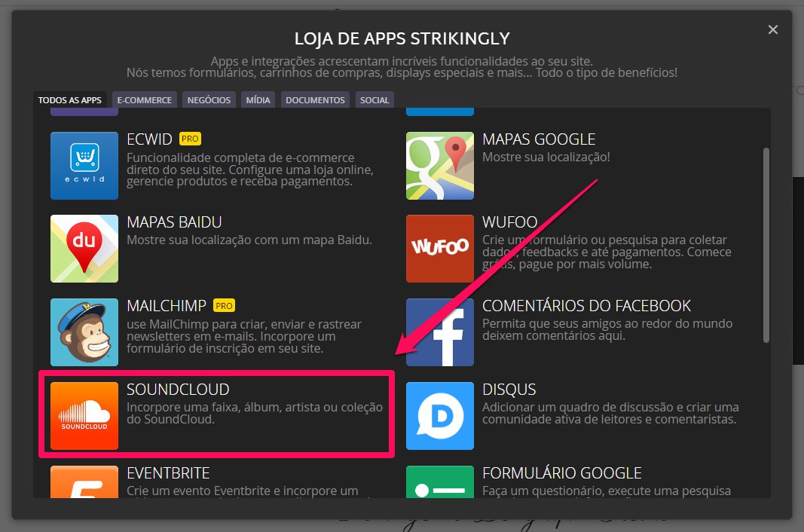Pick the MailChimp monkey icon
This screenshot has height=532, width=804.
click(x=84, y=332)
